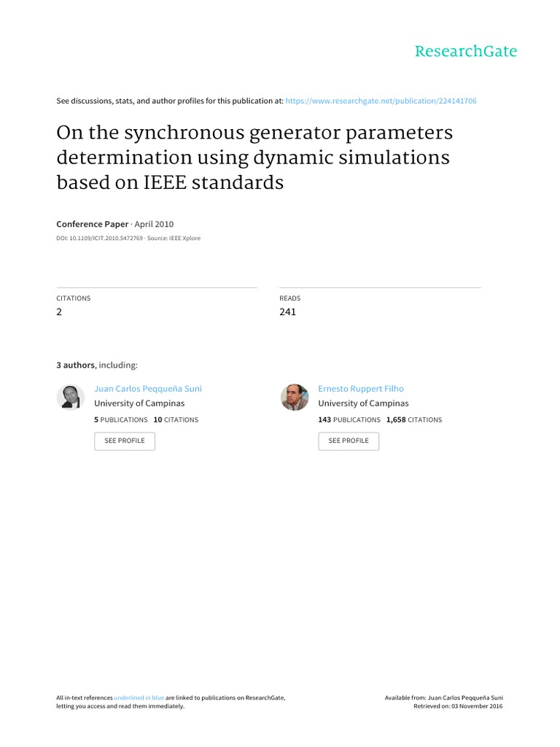Click "143 PUBLICATIONS" under Ernesto Ruppert Filho
The height and width of the screenshot is (747, 560).
tap(349, 419)
